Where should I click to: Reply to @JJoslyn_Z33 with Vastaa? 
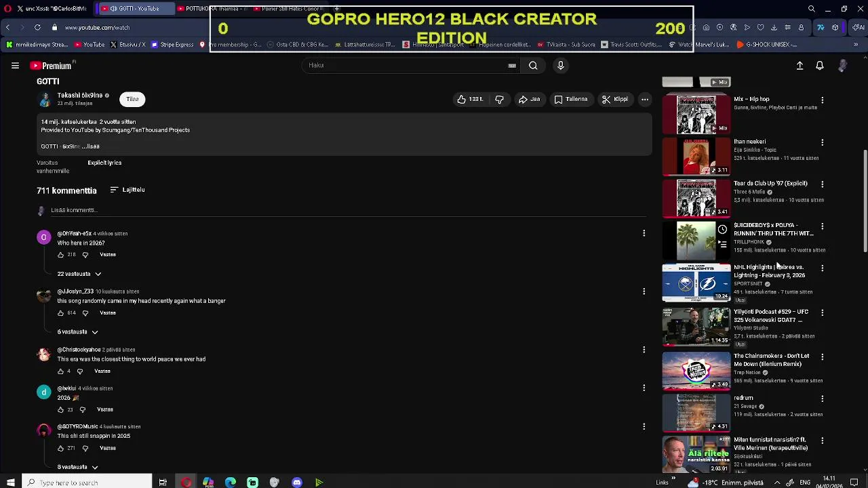(108, 313)
